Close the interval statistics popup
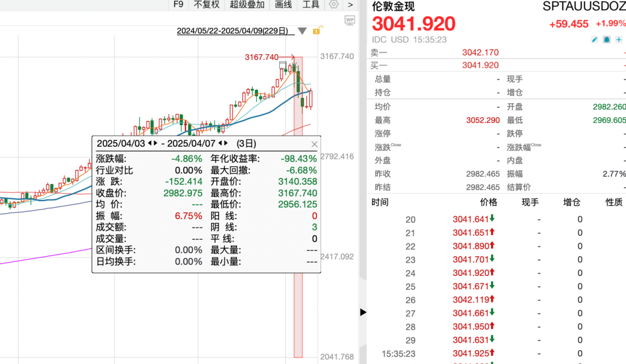 click(x=314, y=144)
